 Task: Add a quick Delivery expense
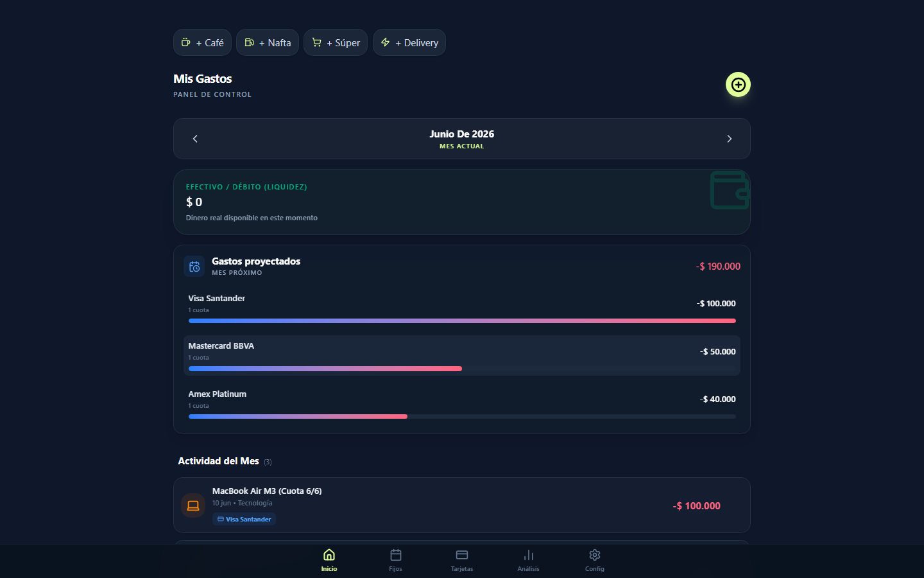coord(409,42)
